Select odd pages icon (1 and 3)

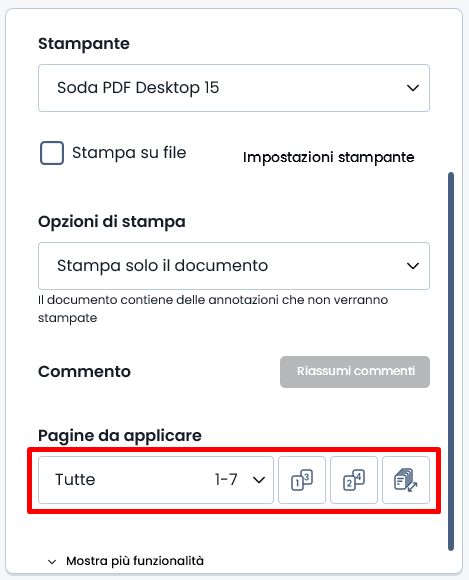302,480
